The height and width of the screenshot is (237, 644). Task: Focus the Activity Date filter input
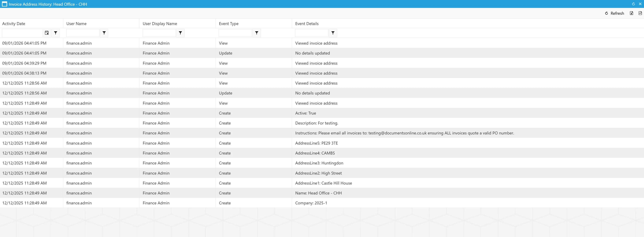(22, 33)
